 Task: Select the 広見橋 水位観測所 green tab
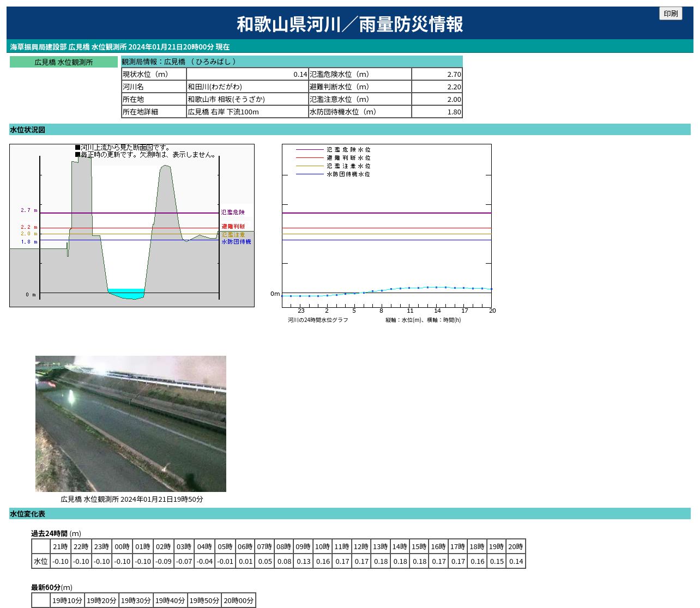coord(64,62)
